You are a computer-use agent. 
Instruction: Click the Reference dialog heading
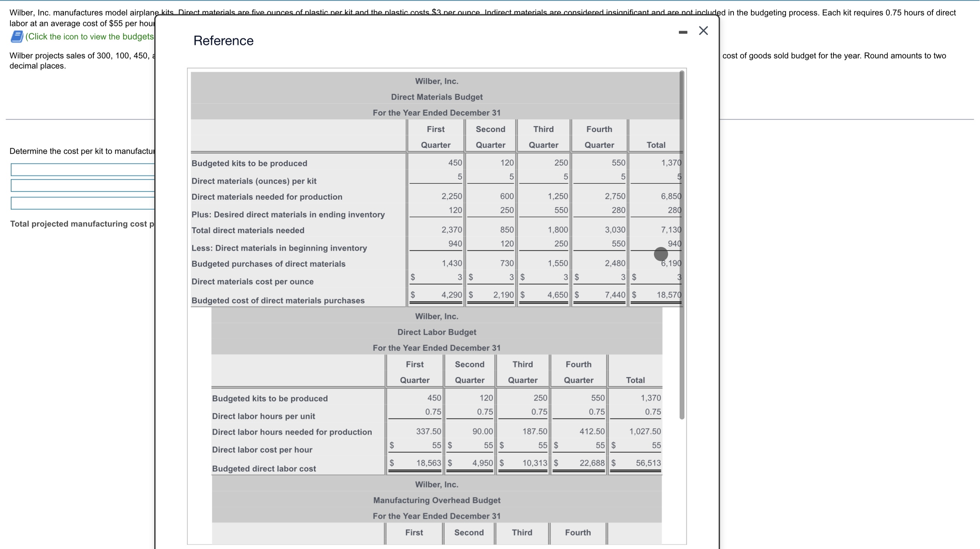coord(223,41)
